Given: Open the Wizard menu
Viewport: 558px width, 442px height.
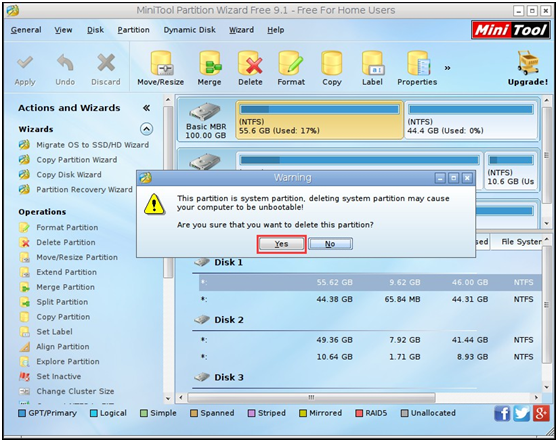Looking at the screenshot, I should point(241,30).
